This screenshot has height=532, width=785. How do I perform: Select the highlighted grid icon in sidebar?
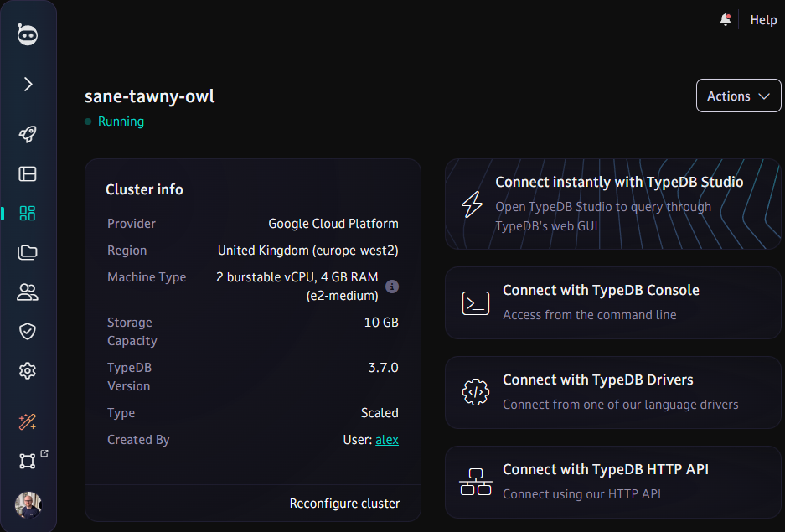(28, 213)
